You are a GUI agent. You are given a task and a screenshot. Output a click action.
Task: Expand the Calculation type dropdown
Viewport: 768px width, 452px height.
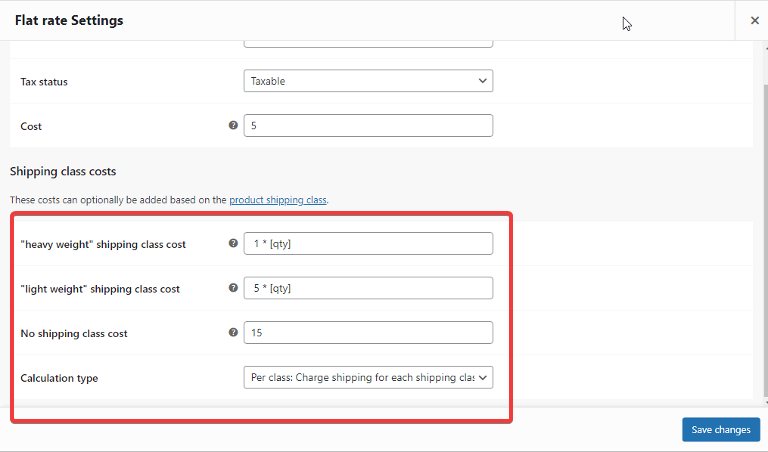[x=368, y=378]
